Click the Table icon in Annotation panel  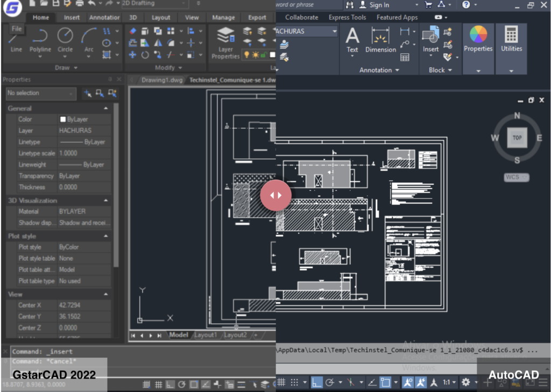405,57
